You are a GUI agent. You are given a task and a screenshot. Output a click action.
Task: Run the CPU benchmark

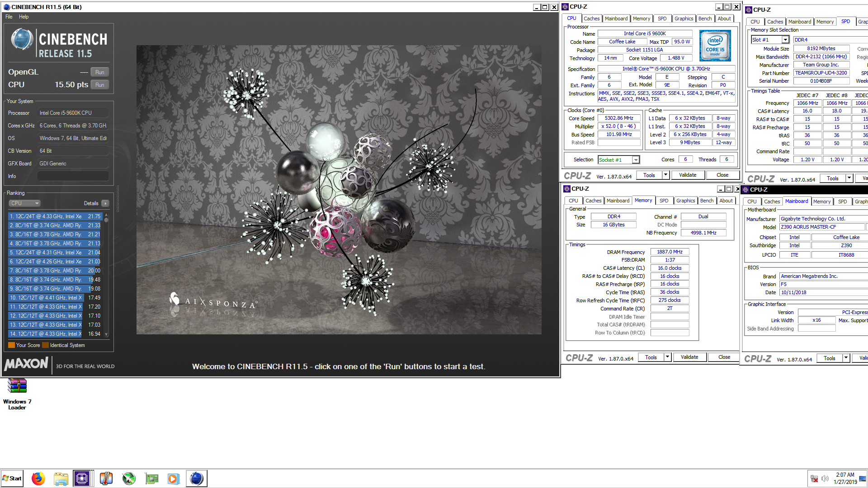click(100, 85)
